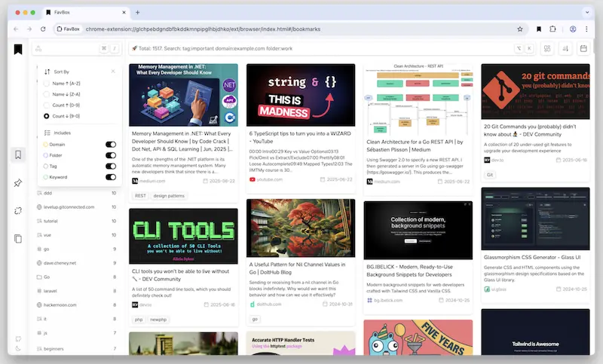Toggle the Keyword include switch

coord(111,177)
